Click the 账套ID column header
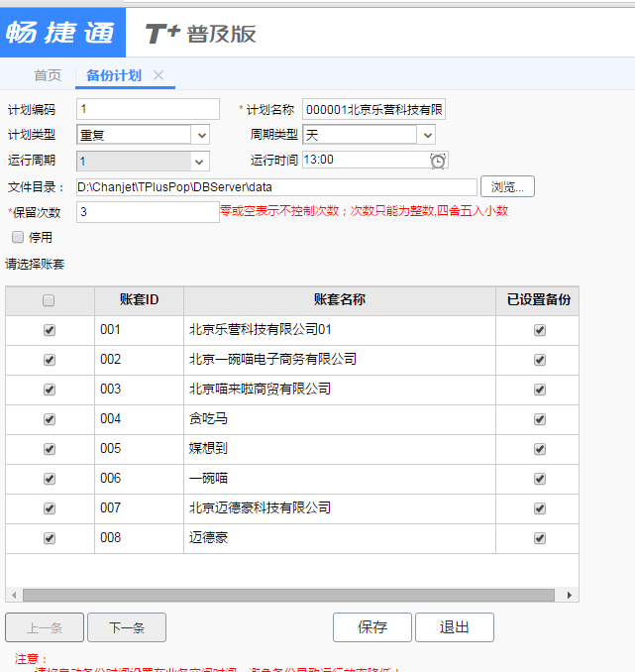 coord(140,300)
